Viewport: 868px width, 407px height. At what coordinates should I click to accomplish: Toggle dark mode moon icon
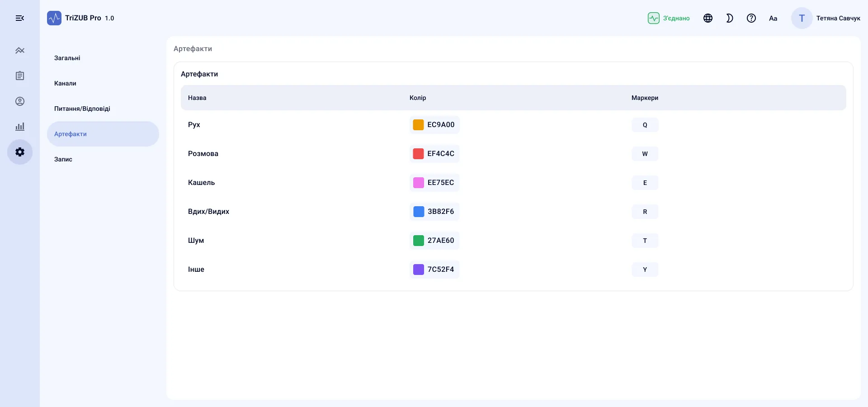click(730, 18)
